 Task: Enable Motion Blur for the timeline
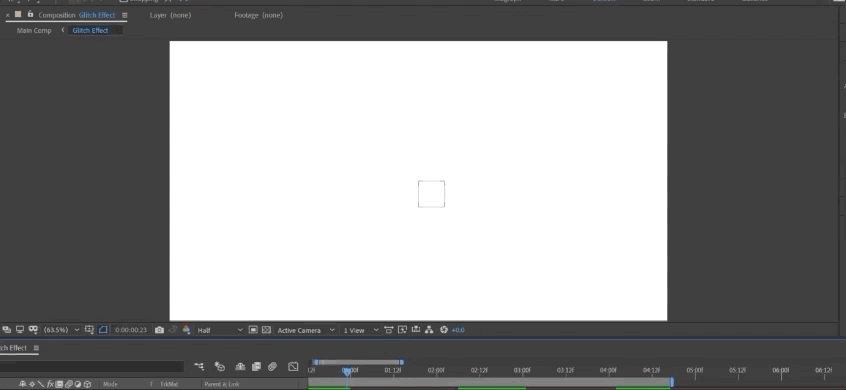pyautogui.click(x=272, y=367)
